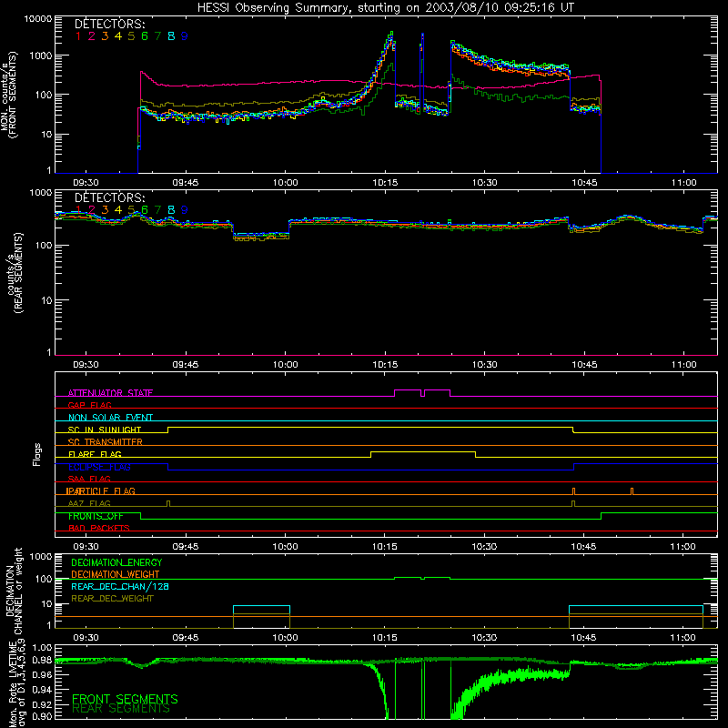Click the REAR SEGMENTS livetime legend
The image size is (728, 728).
121,709
